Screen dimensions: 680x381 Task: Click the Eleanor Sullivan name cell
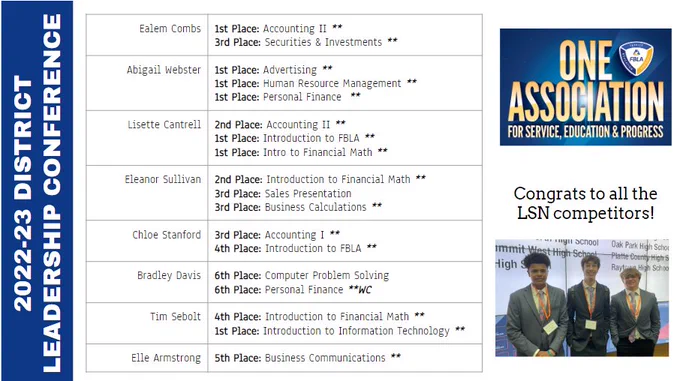(x=147, y=193)
